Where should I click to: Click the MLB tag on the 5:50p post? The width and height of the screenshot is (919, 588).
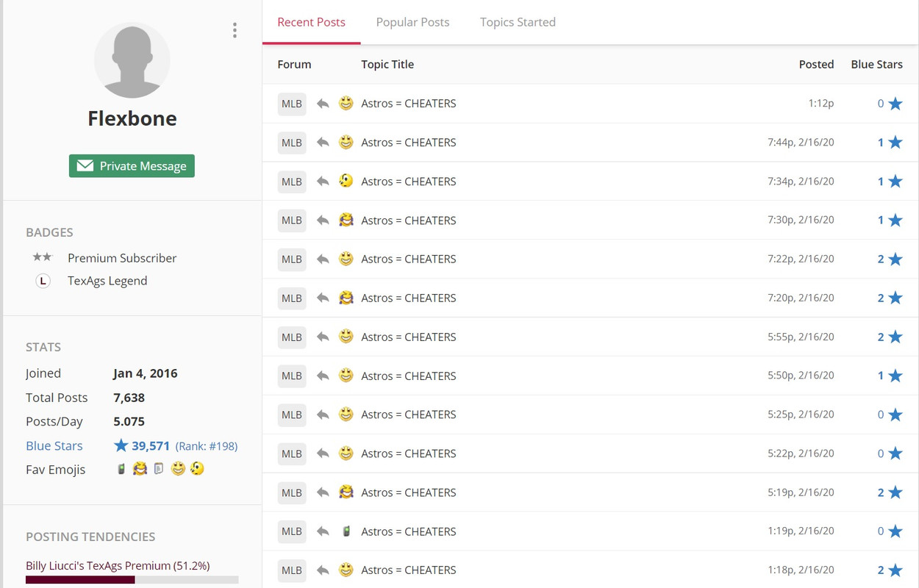[292, 376]
